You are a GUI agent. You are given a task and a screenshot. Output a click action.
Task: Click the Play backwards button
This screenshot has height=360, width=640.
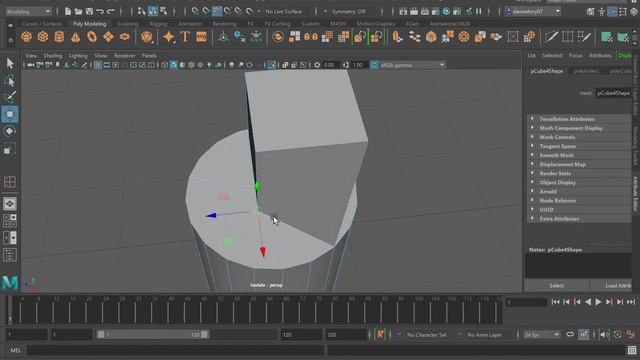[588, 302]
